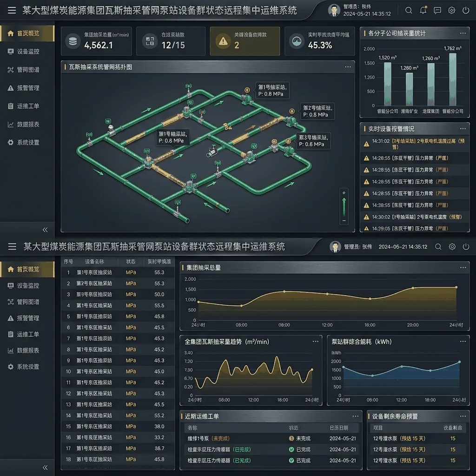The height and width of the screenshot is (476, 476).
Task: Open the settings gear in the upper dashboard header
Action: 451,10
